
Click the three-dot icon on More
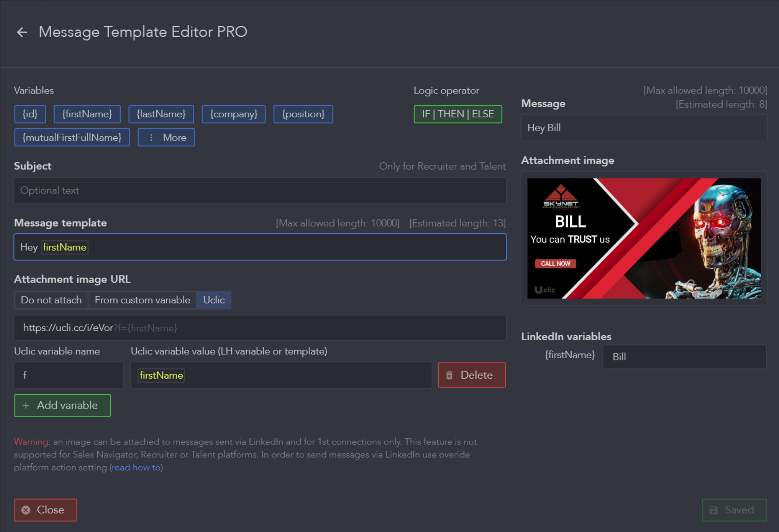tap(151, 137)
